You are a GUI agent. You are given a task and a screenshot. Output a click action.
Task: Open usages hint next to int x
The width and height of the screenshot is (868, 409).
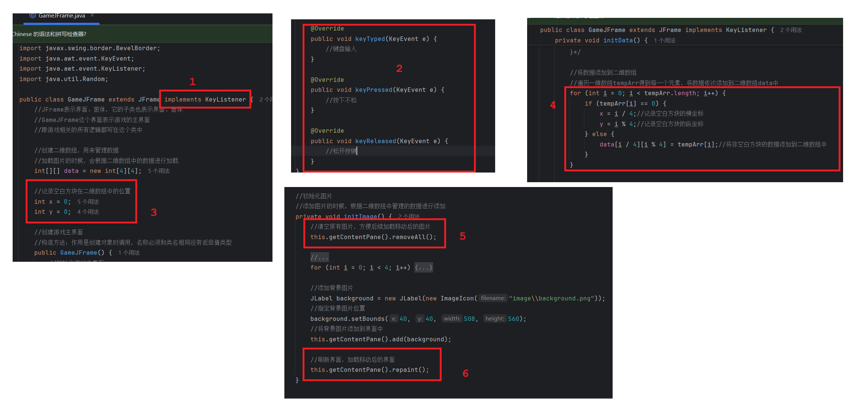click(88, 202)
